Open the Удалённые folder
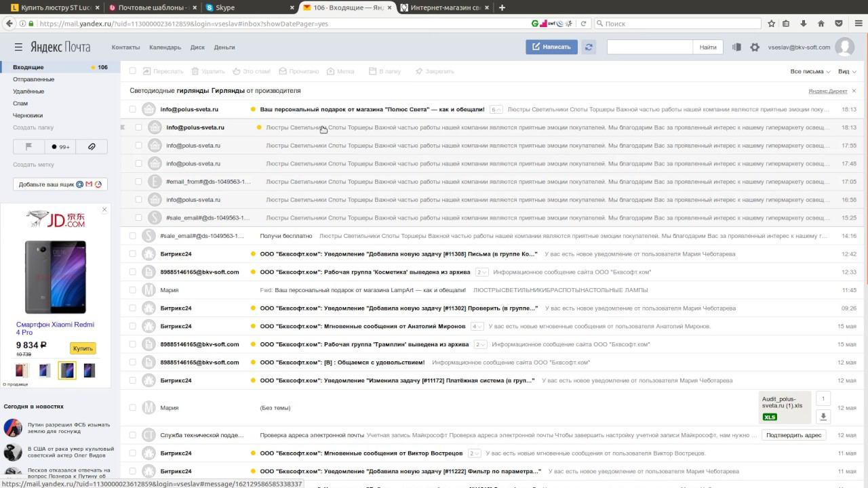868x488 pixels. point(28,91)
